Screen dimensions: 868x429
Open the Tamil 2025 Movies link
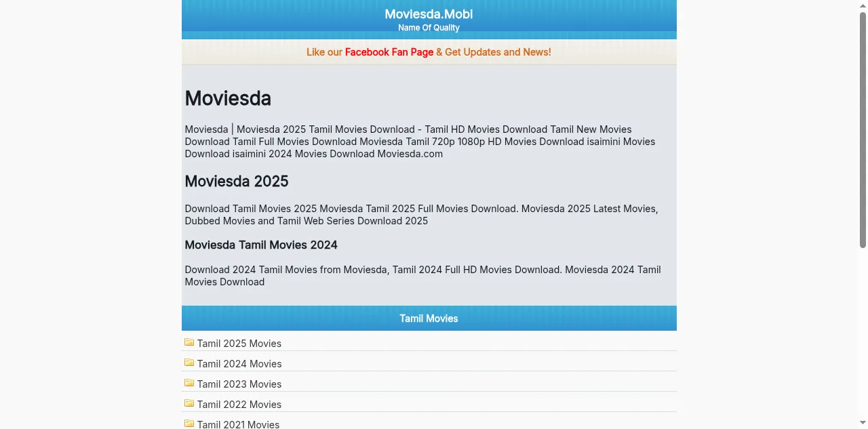click(x=239, y=344)
